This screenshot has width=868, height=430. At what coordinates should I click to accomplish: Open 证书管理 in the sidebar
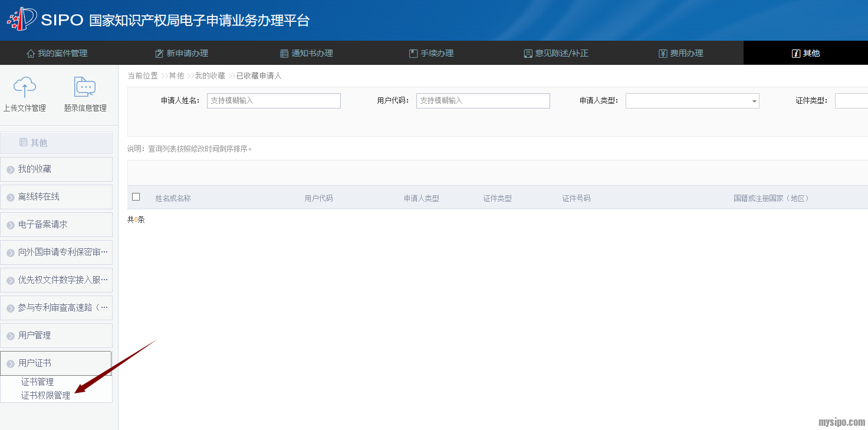pos(37,382)
